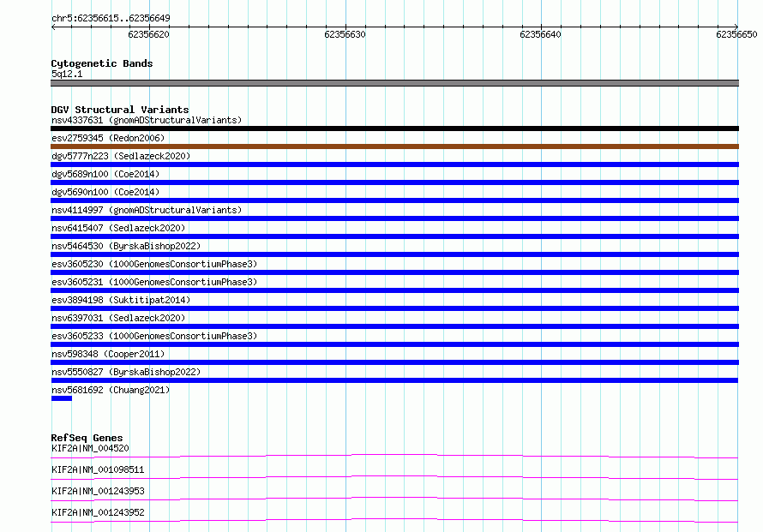Select the RefSeq Genes track title
Viewport: 763px width, 532px height.
[x=87, y=438]
